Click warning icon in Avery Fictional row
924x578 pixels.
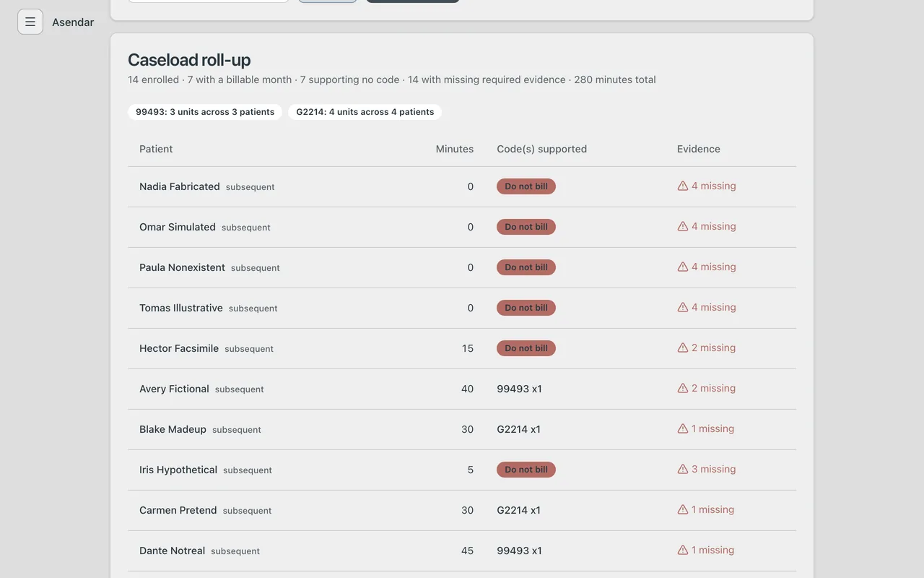point(683,388)
